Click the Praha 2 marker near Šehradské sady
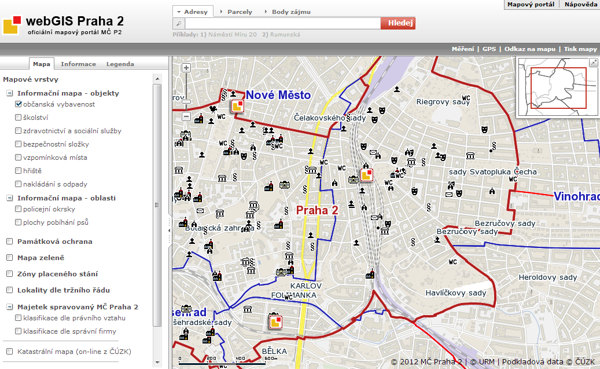 (275, 321)
